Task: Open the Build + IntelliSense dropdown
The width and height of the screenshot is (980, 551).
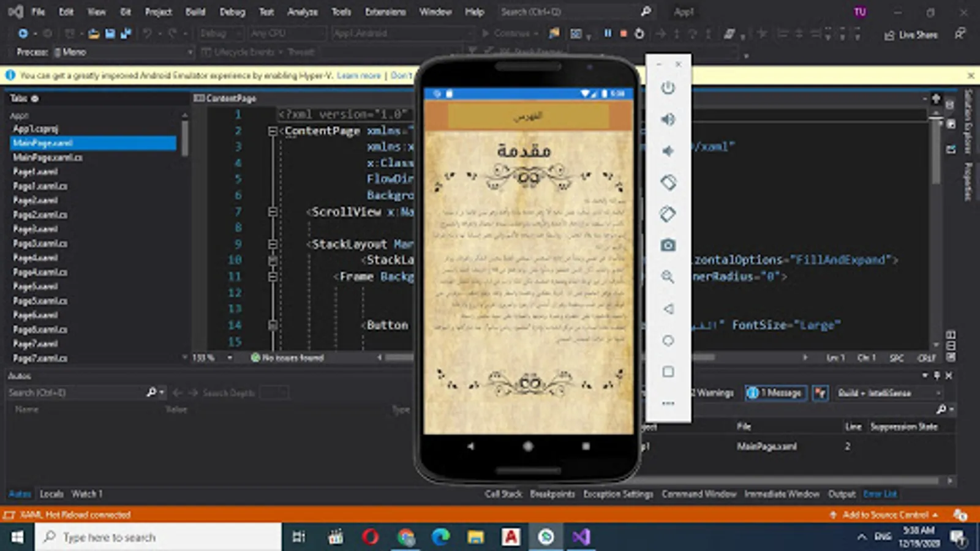Action: pyautogui.click(x=888, y=393)
